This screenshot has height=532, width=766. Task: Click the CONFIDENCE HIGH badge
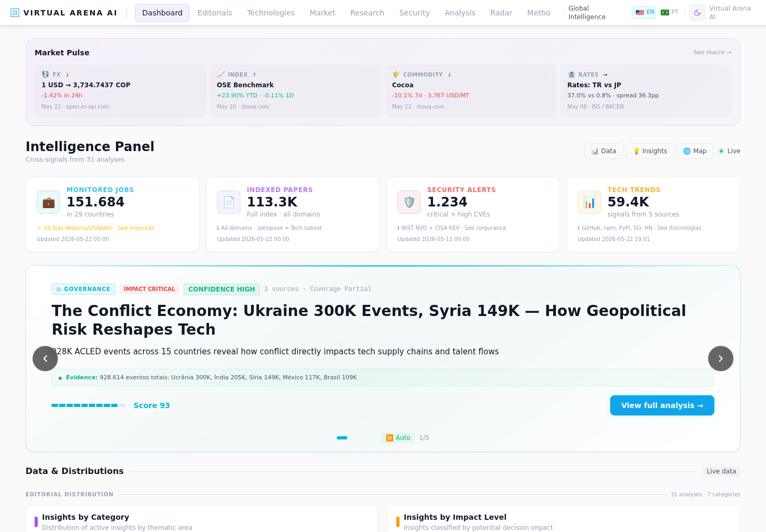click(222, 289)
